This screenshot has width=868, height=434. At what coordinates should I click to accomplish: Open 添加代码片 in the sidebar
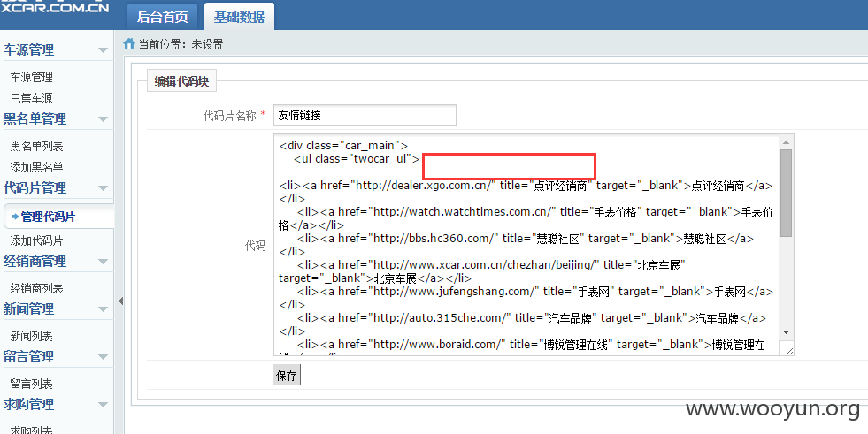point(36,240)
